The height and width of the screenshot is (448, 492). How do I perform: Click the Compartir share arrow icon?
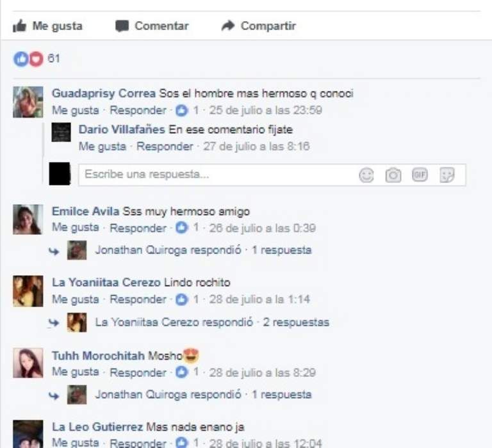click(x=228, y=26)
